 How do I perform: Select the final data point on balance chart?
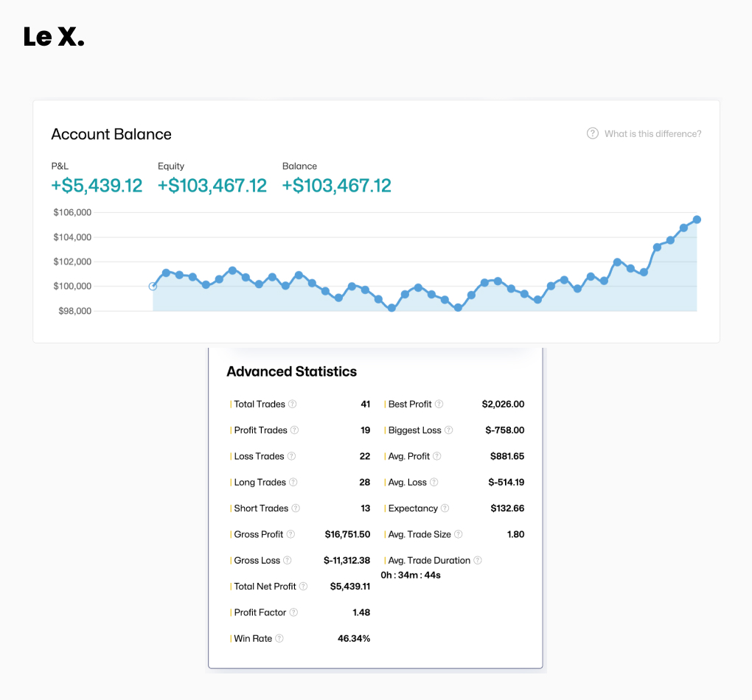point(697,220)
